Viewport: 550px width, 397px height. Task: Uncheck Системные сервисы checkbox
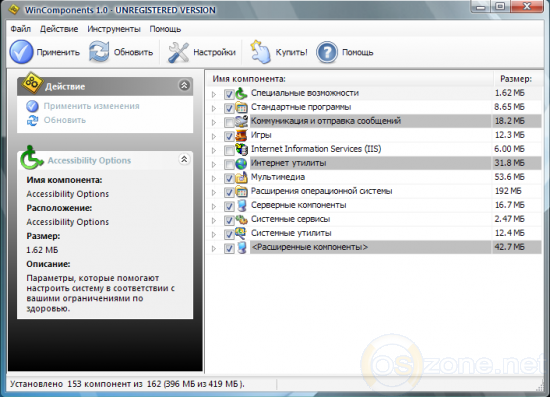[x=229, y=221]
